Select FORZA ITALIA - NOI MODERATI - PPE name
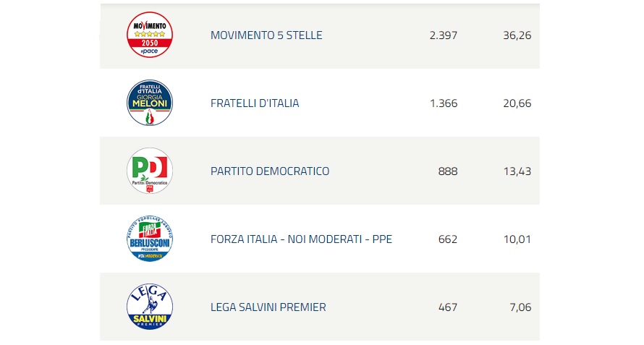The image size is (644, 345). tap(301, 239)
